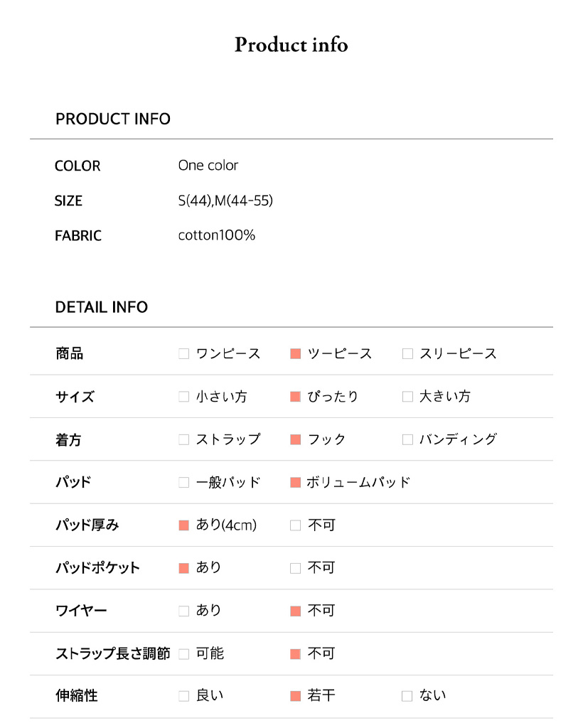Check the 良い stretch checkbox

click(184, 696)
